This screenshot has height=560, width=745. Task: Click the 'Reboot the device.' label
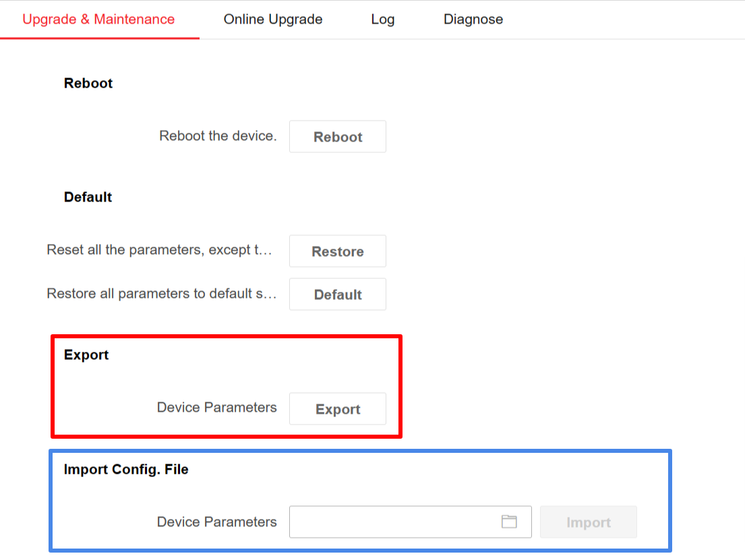[x=218, y=136]
